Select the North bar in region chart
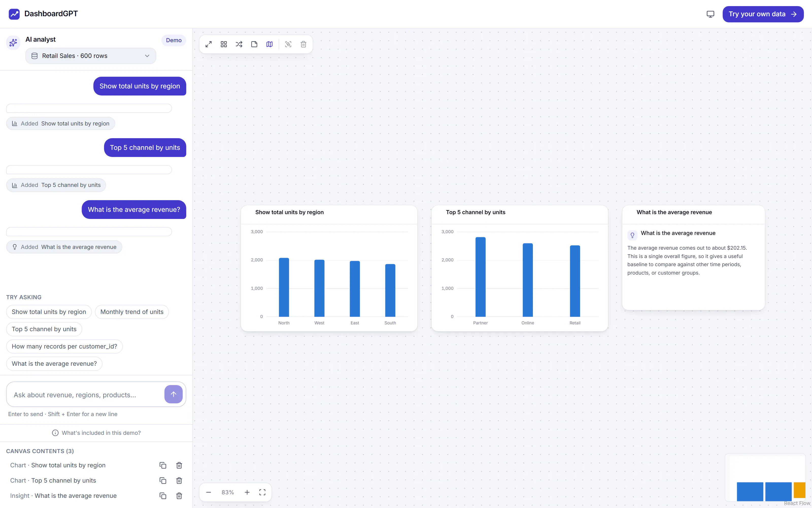Image resolution: width=812 pixels, height=508 pixels. click(284, 287)
